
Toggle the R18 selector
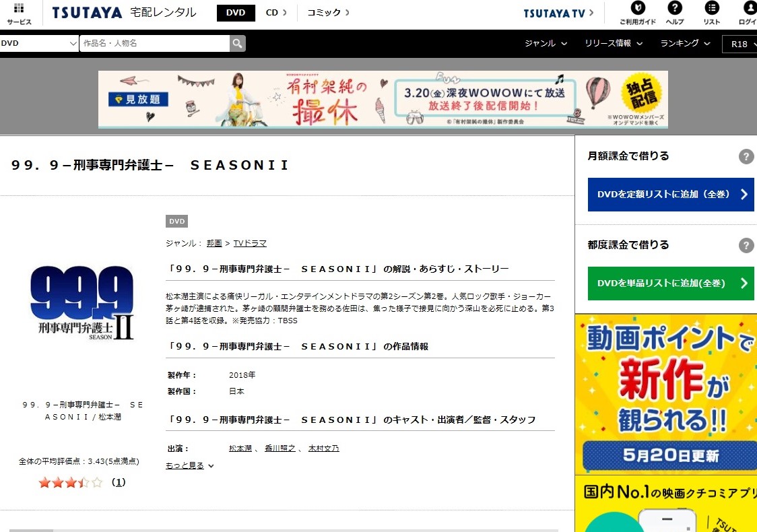(x=739, y=44)
